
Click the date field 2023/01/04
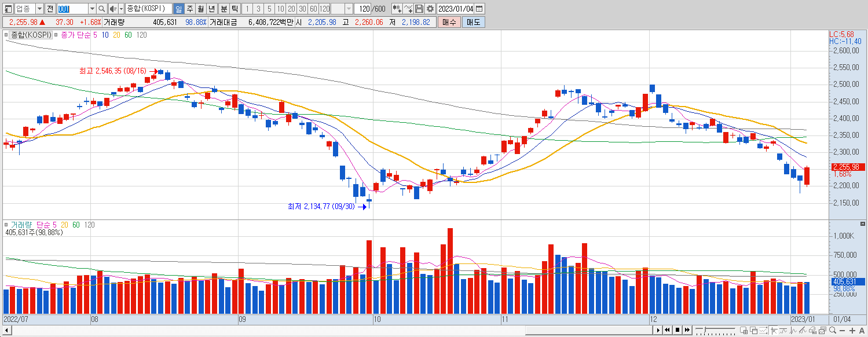coord(456,9)
